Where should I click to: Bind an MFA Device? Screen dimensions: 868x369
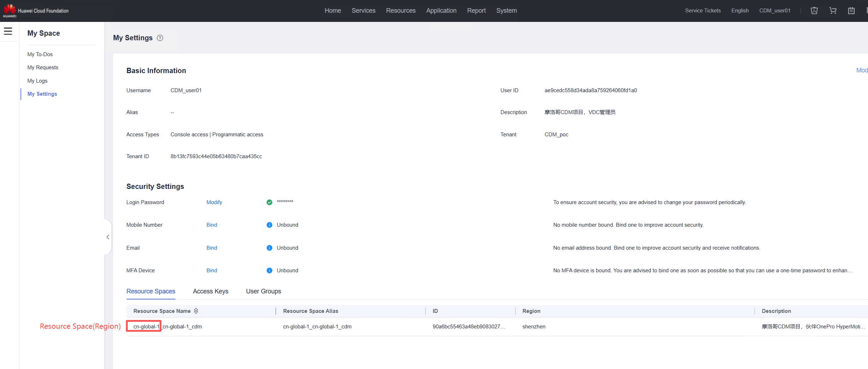(x=212, y=270)
